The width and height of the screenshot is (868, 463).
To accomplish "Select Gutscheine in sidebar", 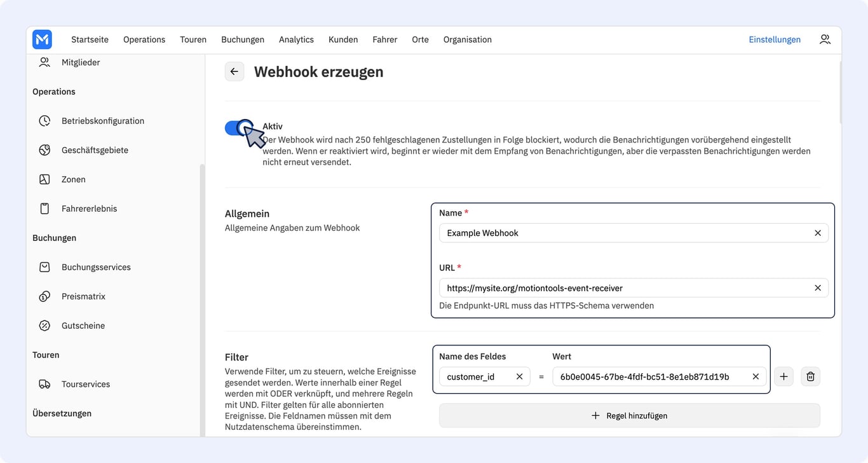I will click(x=83, y=326).
